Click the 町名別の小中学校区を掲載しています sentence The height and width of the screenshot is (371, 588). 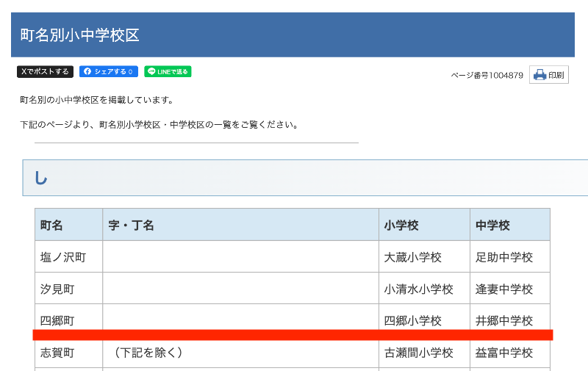pyautogui.click(x=96, y=100)
